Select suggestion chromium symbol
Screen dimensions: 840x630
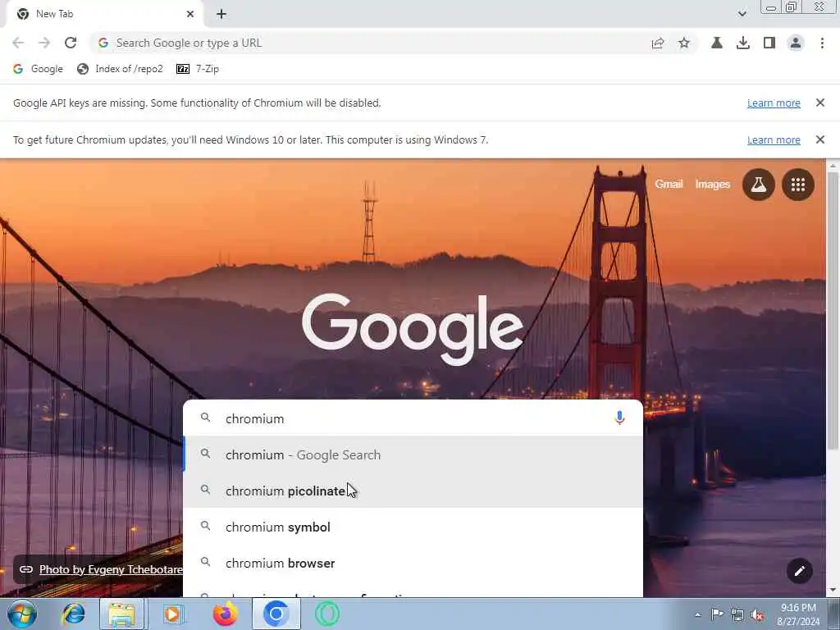coord(413,527)
